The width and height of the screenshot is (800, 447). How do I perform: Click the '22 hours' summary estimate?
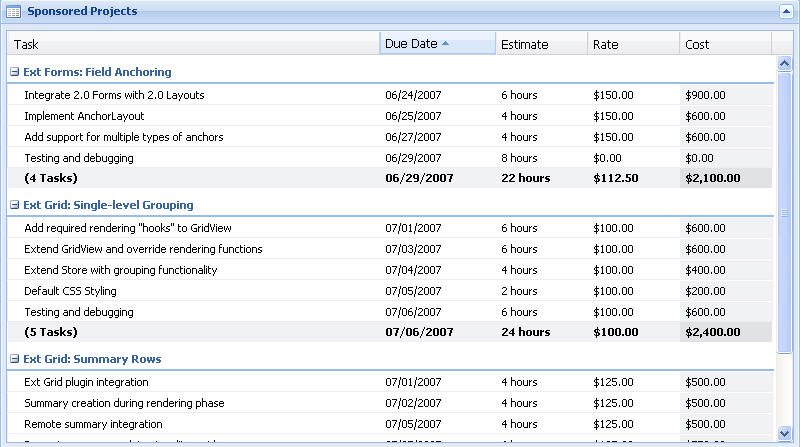pos(526,178)
